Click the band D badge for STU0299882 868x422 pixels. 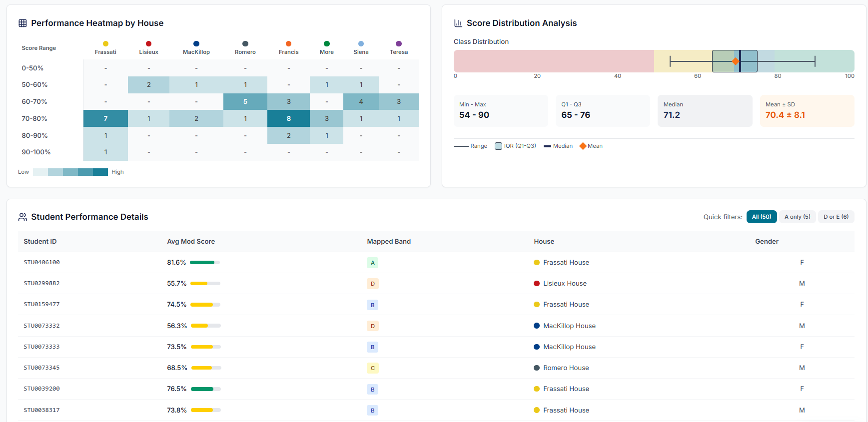tap(373, 284)
